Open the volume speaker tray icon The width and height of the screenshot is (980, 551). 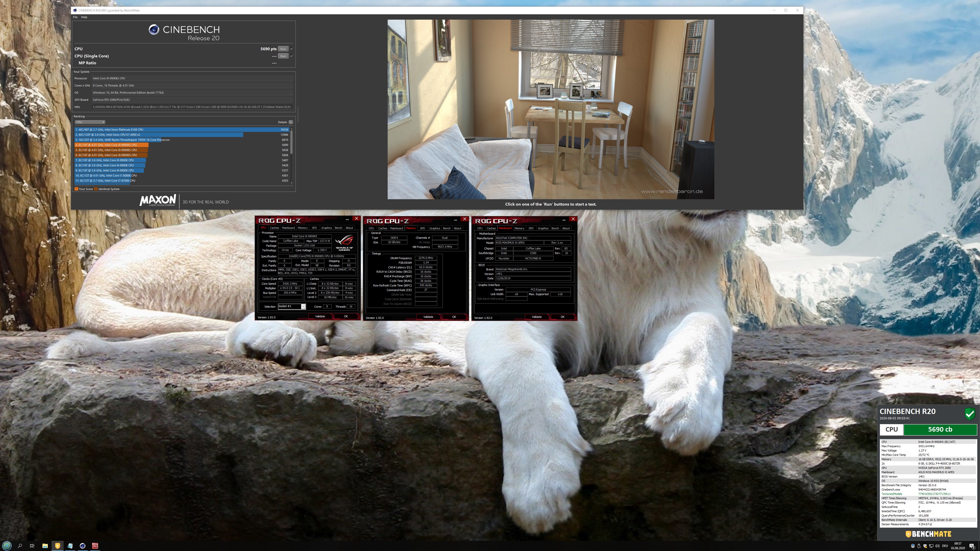pos(937,546)
